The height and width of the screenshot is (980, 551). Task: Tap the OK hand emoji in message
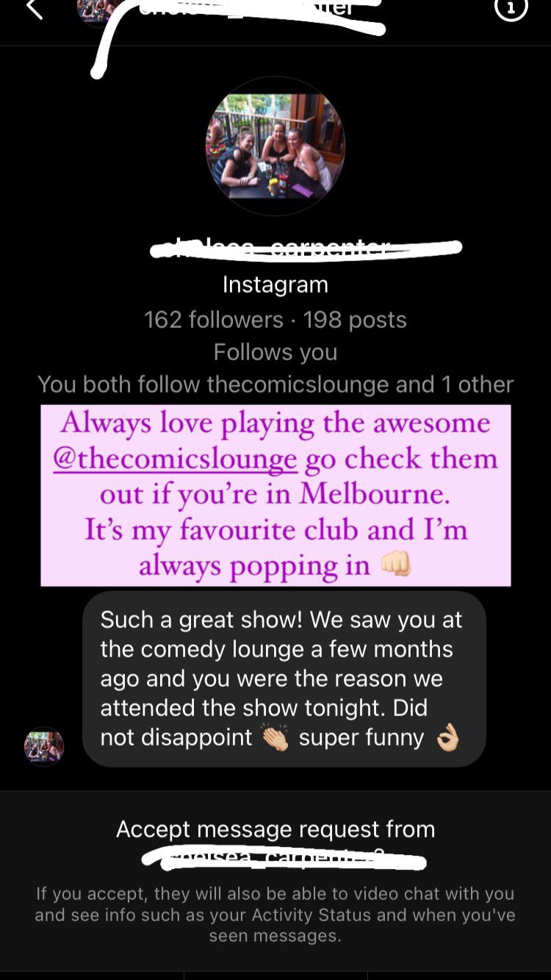tap(447, 738)
